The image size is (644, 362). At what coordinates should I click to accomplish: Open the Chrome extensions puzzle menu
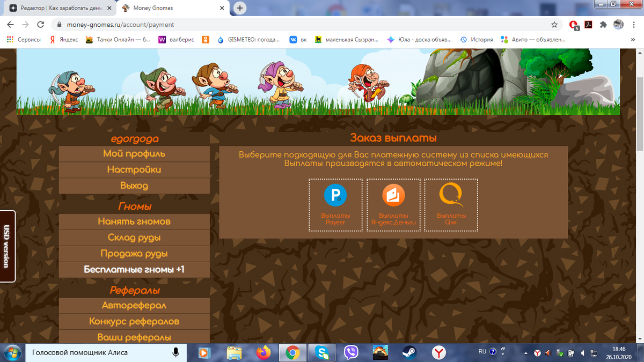tap(603, 25)
